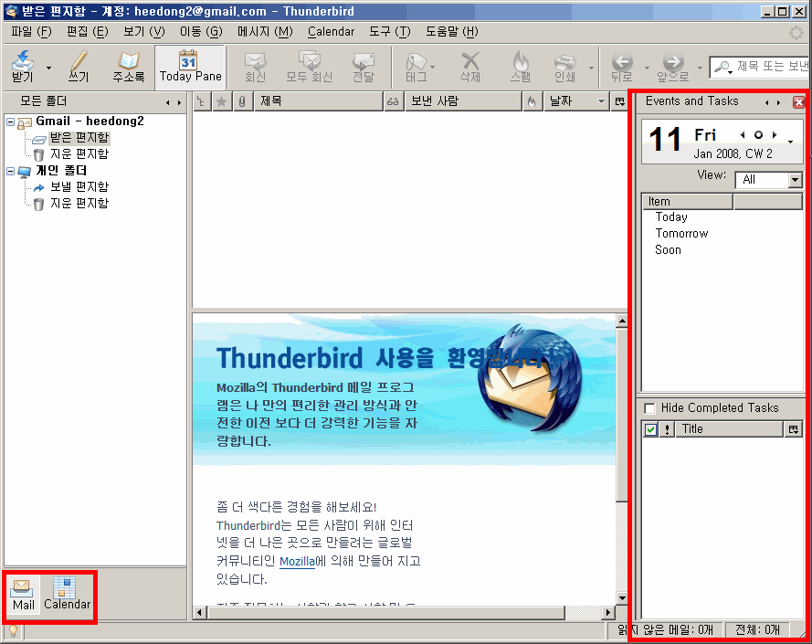Select 지운 편지함 under 개인 폴더
Screen dimensions: 812x644
[79, 203]
